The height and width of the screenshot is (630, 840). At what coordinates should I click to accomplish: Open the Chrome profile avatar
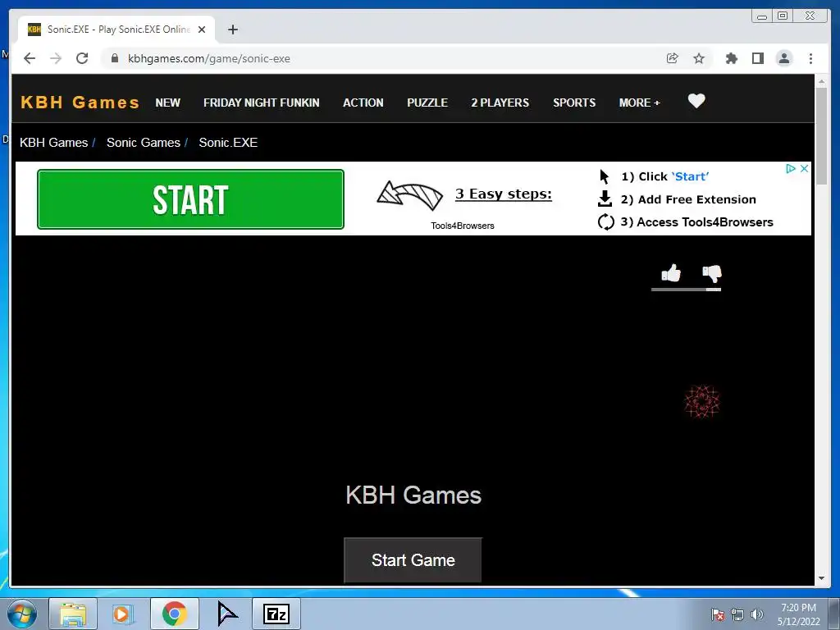click(783, 58)
